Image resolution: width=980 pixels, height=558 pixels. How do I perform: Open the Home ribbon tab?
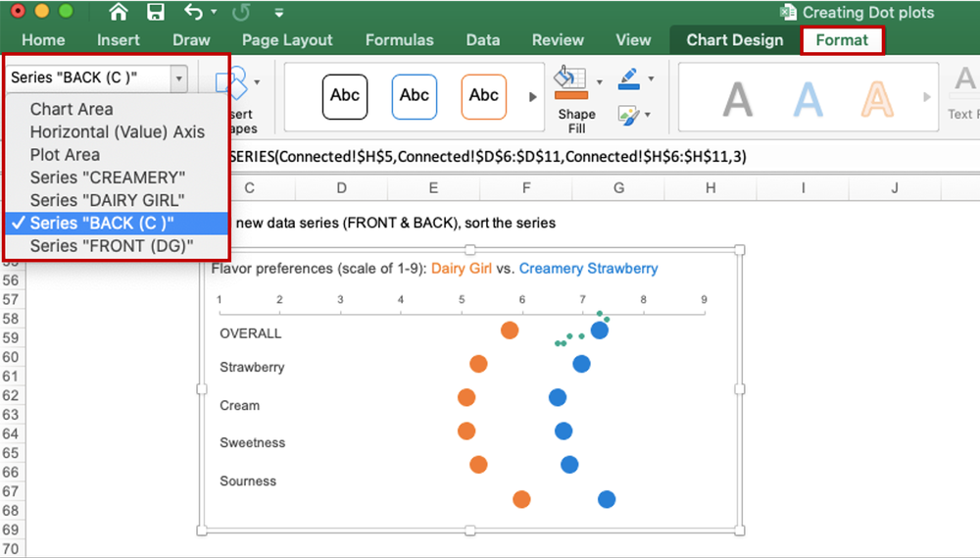43,40
